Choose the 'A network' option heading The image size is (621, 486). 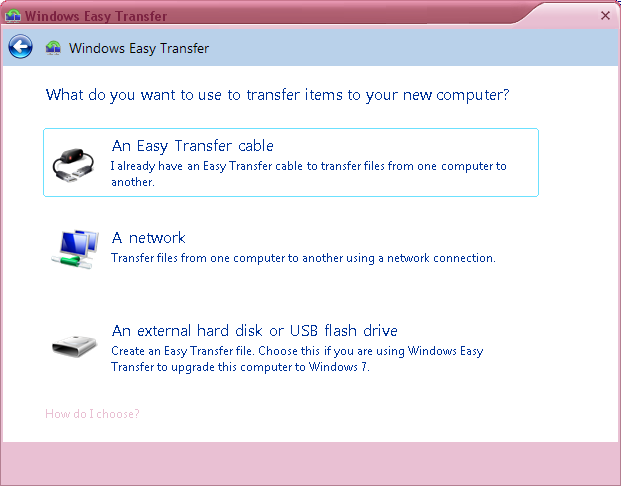click(x=149, y=238)
